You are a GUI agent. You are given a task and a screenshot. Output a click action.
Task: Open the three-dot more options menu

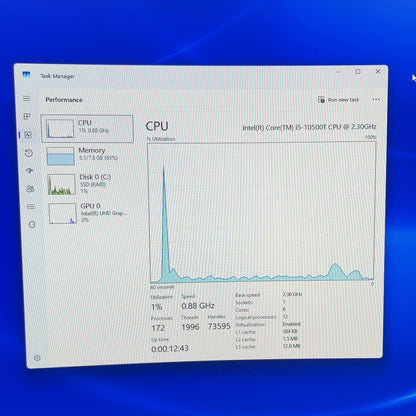point(376,99)
